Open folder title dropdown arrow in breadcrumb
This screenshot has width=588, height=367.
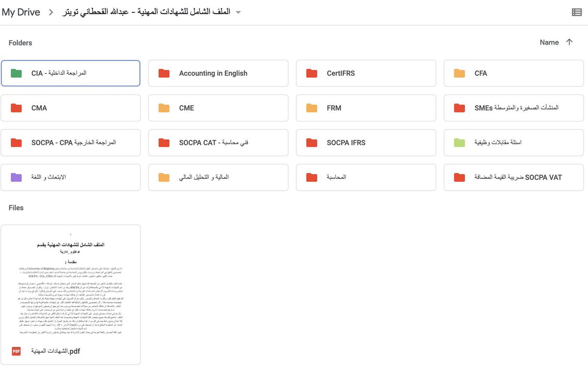[238, 12]
